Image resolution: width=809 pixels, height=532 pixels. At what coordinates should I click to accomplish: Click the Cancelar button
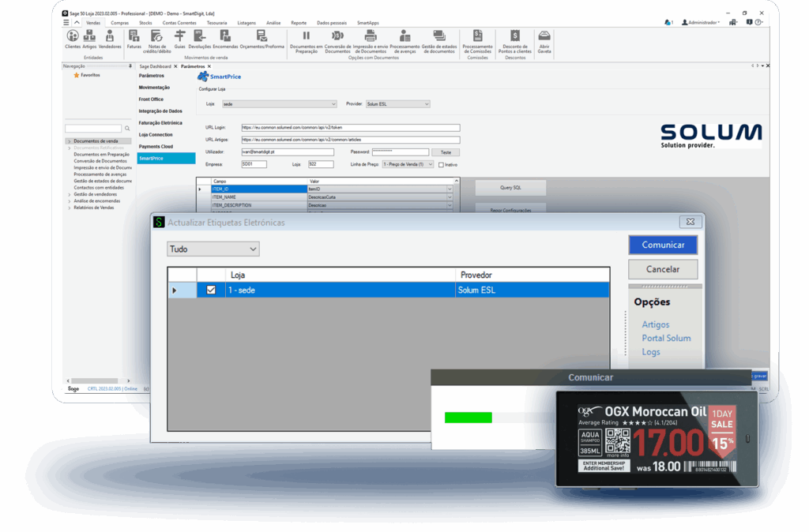[x=663, y=269]
